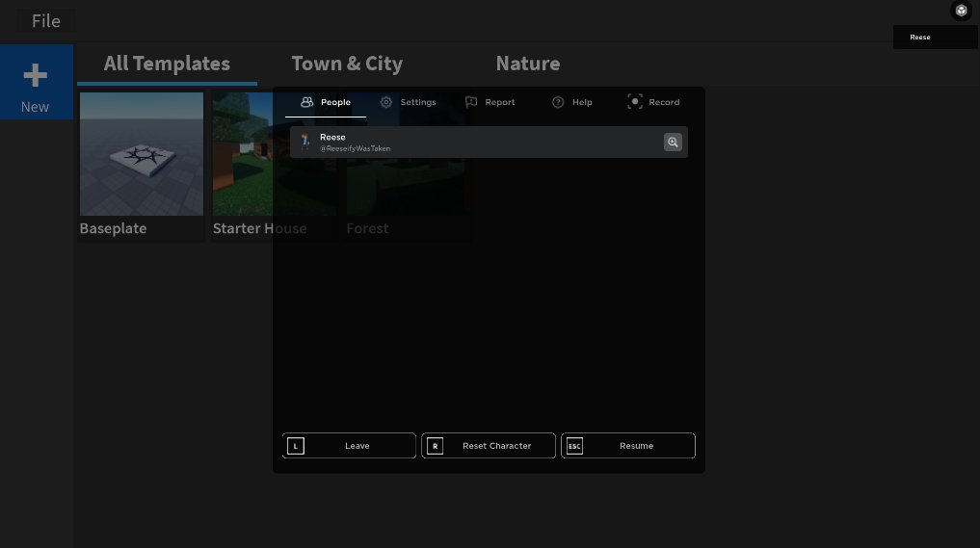Open the Help tab
Image resolution: width=980 pixels, height=548 pixels.
(571, 102)
